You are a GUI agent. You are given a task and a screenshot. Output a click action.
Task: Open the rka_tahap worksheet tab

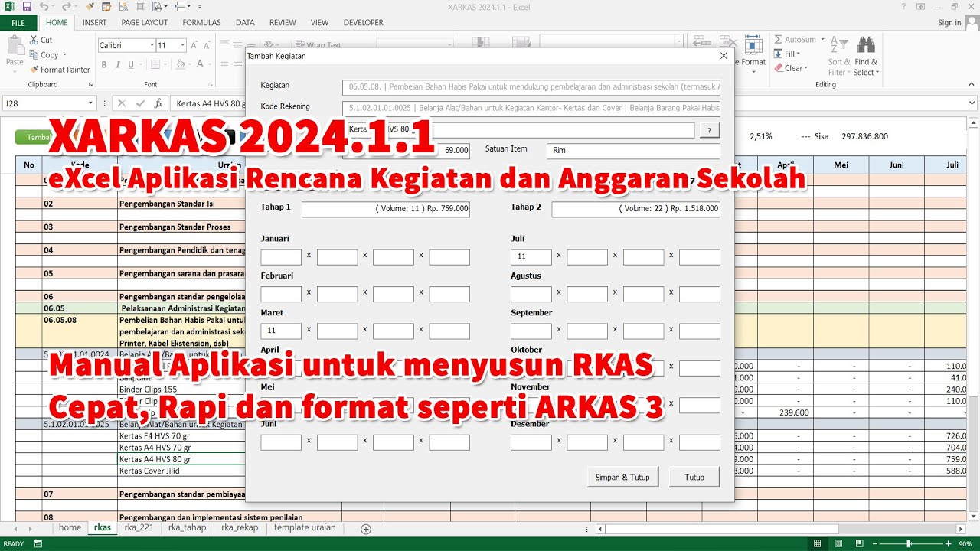click(x=188, y=528)
